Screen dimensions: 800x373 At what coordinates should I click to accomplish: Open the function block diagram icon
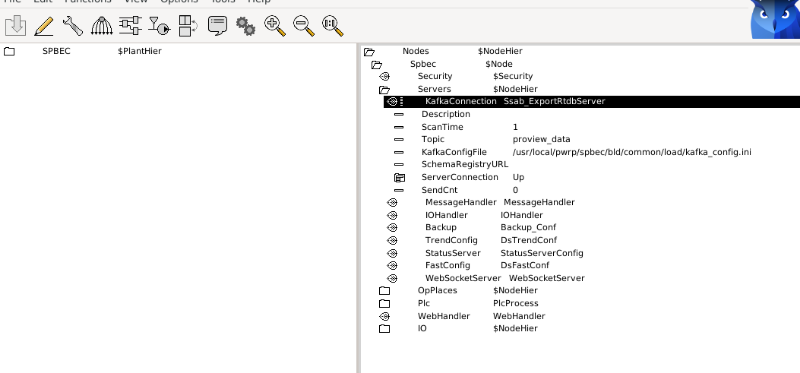coord(130,25)
